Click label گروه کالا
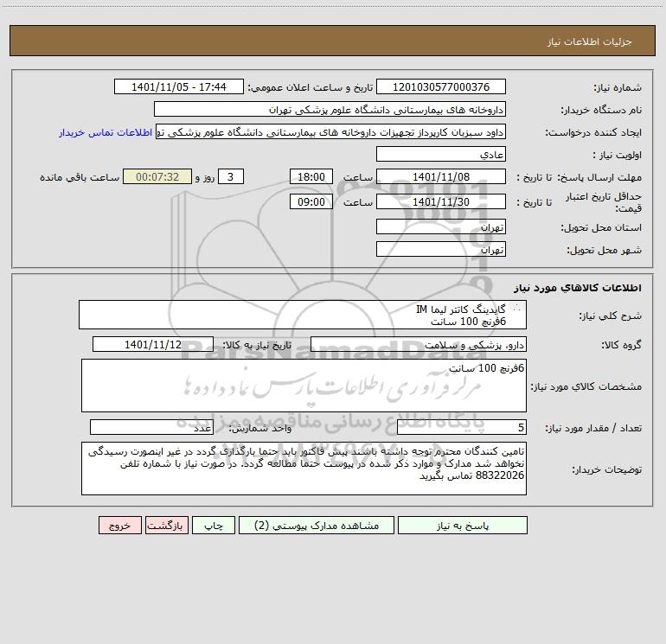 pyautogui.click(x=621, y=346)
